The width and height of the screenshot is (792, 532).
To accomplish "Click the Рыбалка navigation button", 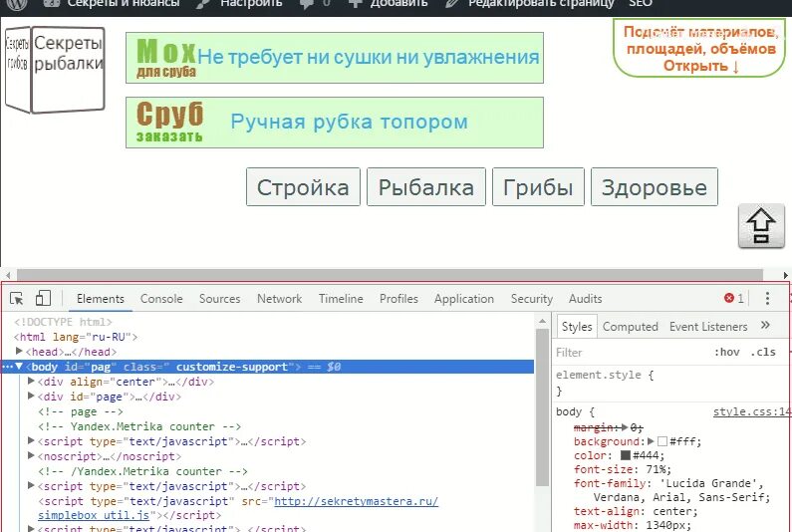I will click(x=426, y=187).
